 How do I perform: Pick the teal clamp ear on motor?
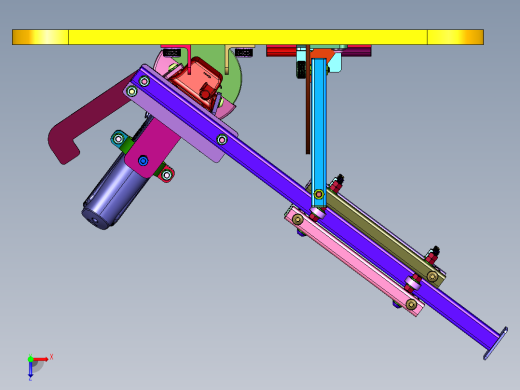coord(118,138)
